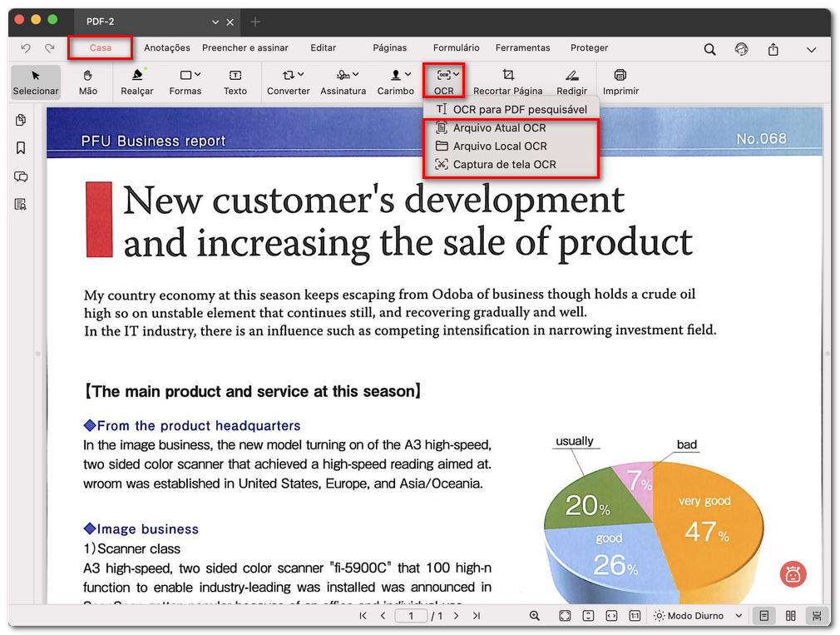Image resolution: width=840 pixels, height=635 pixels.
Task: Open the bookmarks panel in left sidebar
Action: click(21, 148)
